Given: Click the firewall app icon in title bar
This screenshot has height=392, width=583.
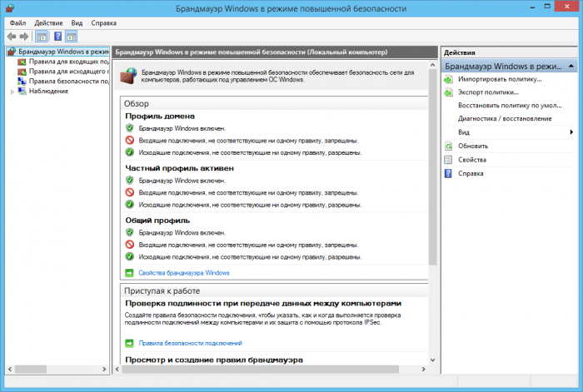Looking at the screenshot, I should coord(10,8).
